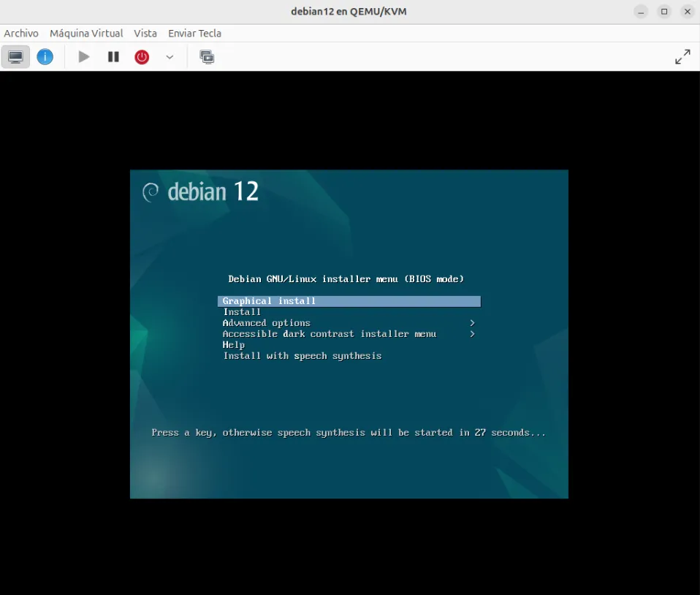Open the snapshots manager icon
Image resolution: width=700 pixels, height=595 pixels.
pyautogui.click(x=207, y=57)
